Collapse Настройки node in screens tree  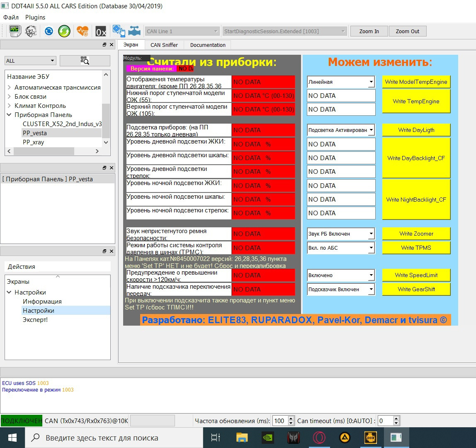(9, 292)
